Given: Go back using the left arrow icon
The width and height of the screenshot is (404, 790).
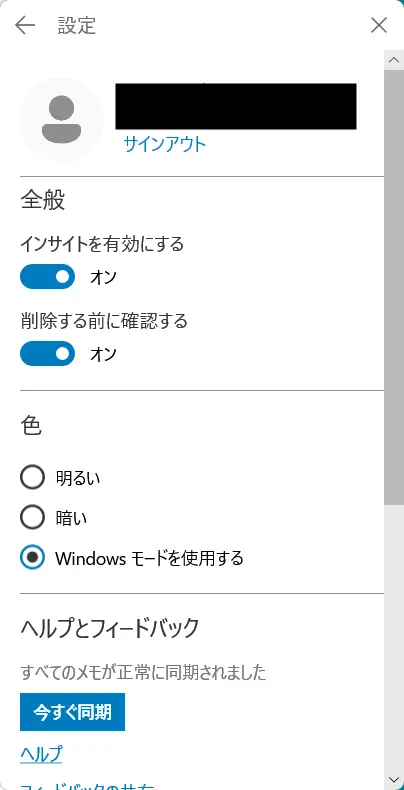Looking at the screenshot, I should point(25,25).
